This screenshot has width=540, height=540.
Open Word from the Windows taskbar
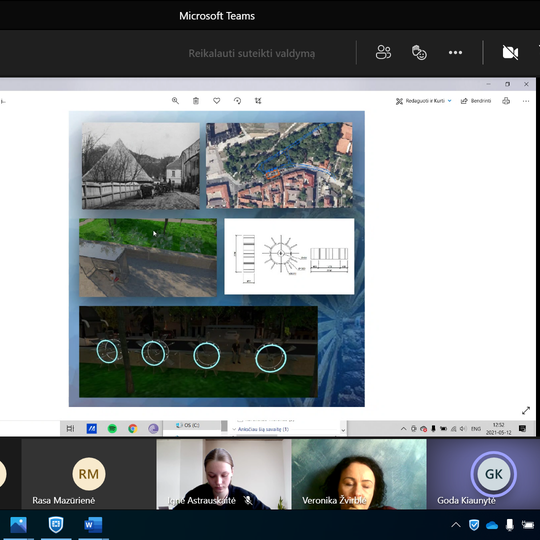93,525
